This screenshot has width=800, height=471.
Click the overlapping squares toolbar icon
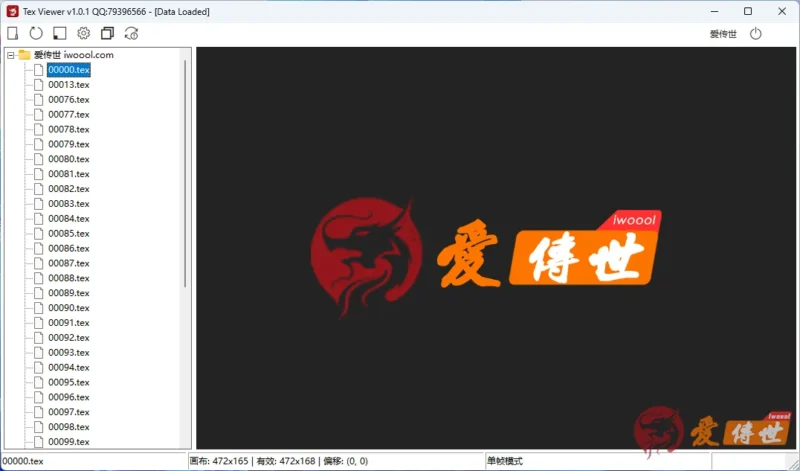107,34
